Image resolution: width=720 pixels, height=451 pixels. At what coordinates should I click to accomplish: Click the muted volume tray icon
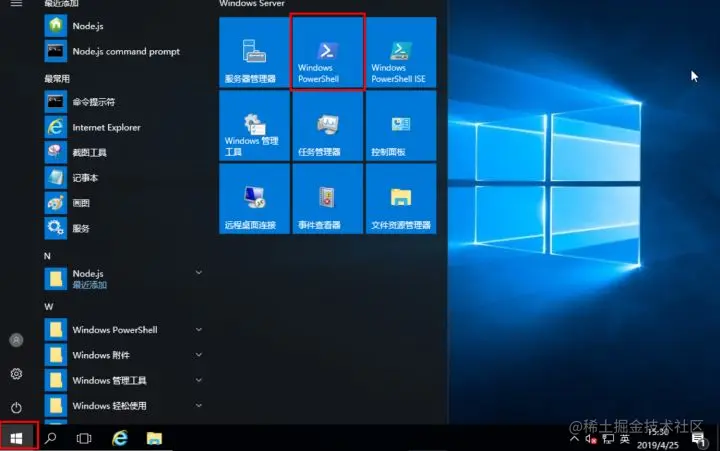591,439
